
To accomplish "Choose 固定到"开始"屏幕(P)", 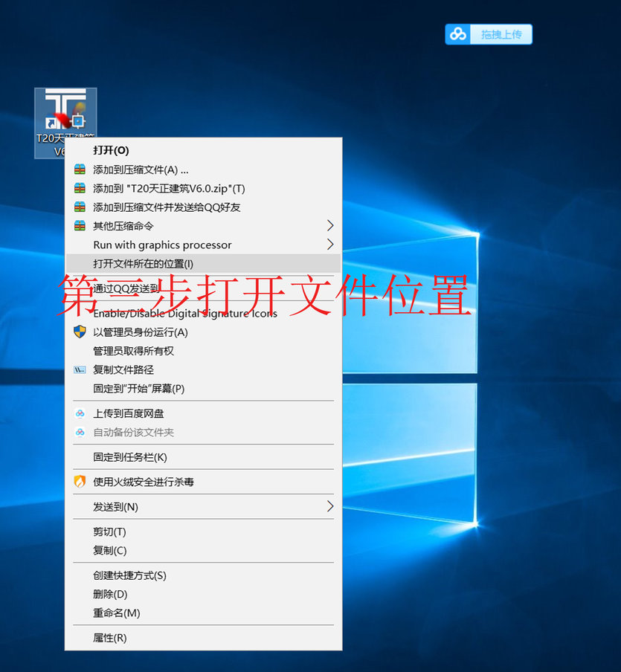I will 203,389.
